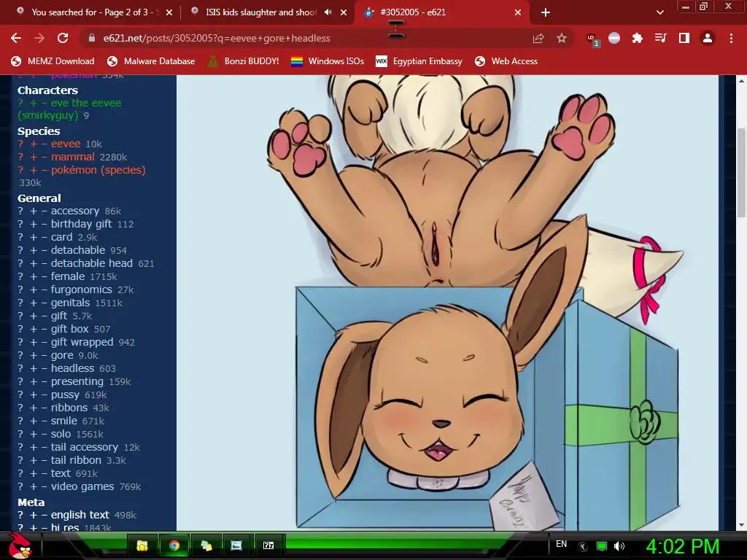Click the scrollbar down arrow

click(x=741, y=525)
